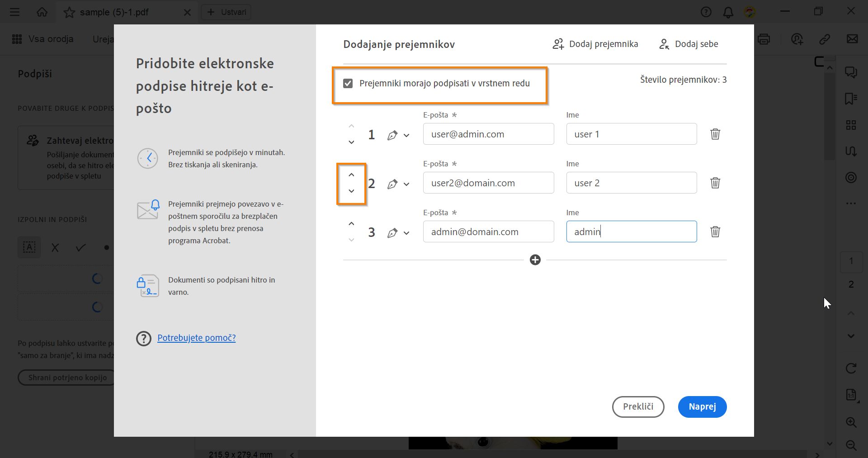Viewport: 868px width, 458px height.
Task: Click the fit page icon in sidebar
Action: pyautogui.click(x=851, y=395)
